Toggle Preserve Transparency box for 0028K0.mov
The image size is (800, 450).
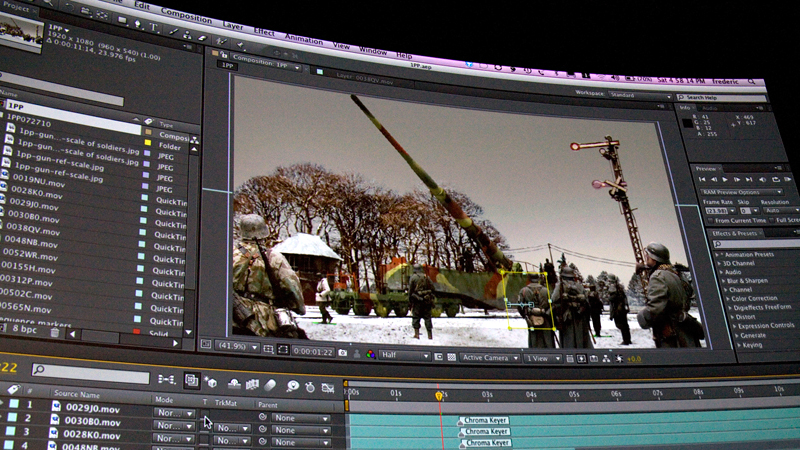point(205,439)
